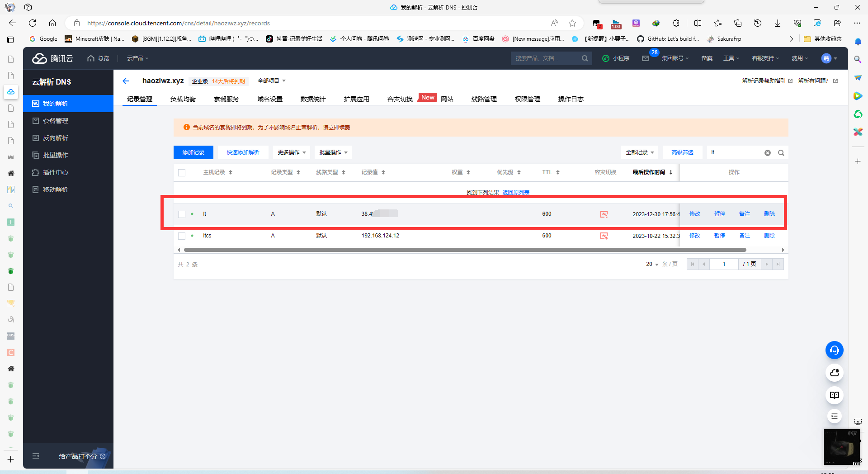Open the browser downloads icon
This screenshot has height=474, width=868.
point(778,23)
